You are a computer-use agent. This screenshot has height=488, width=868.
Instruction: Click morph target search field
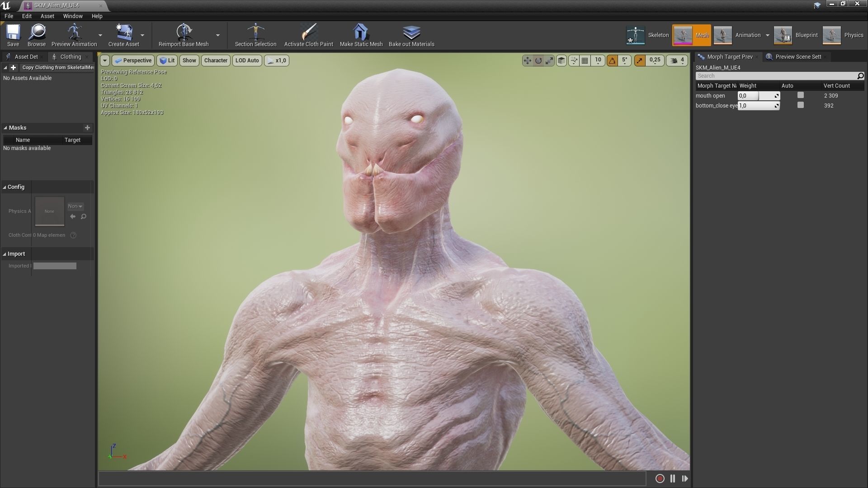point(776,76)
